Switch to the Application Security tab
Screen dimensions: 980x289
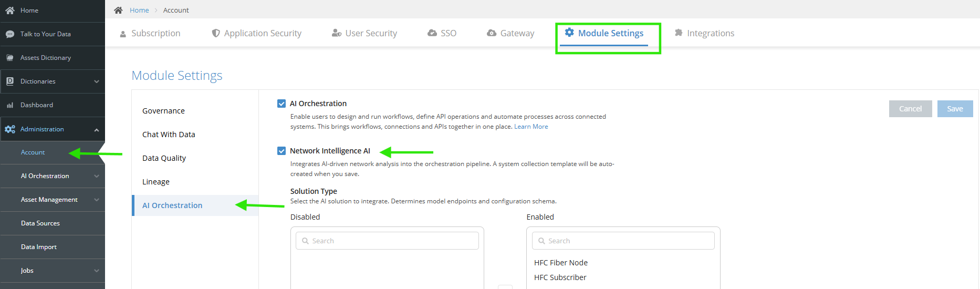coord(257,33)
